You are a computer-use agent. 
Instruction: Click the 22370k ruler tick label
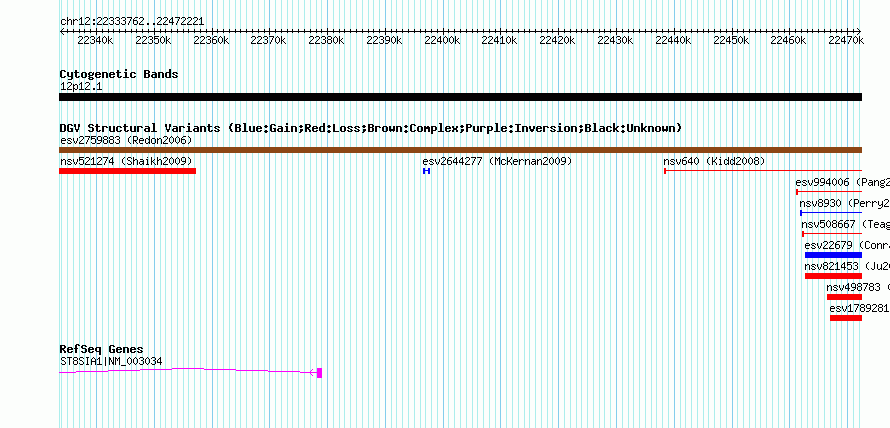268,40
